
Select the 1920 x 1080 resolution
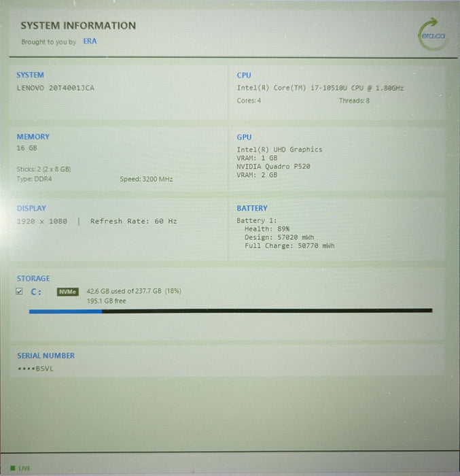42,221
